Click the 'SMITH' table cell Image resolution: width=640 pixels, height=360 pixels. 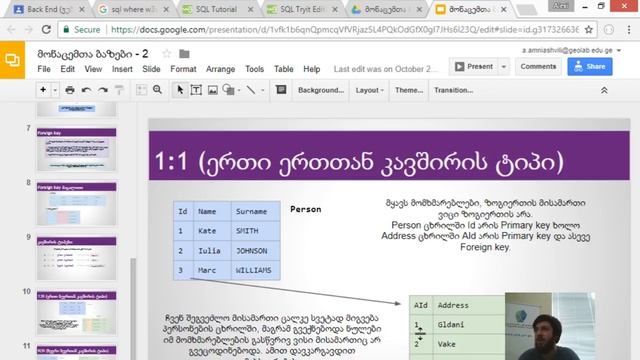[256, 231]
